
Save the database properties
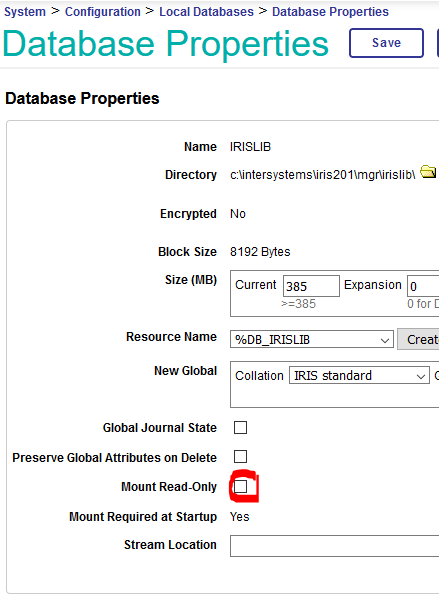(x=386, y=43)
